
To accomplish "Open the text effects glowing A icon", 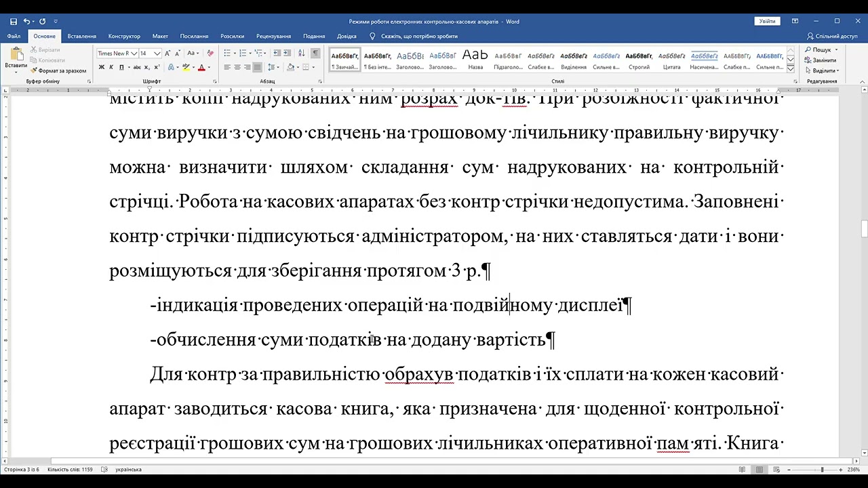I will point(171,67).
